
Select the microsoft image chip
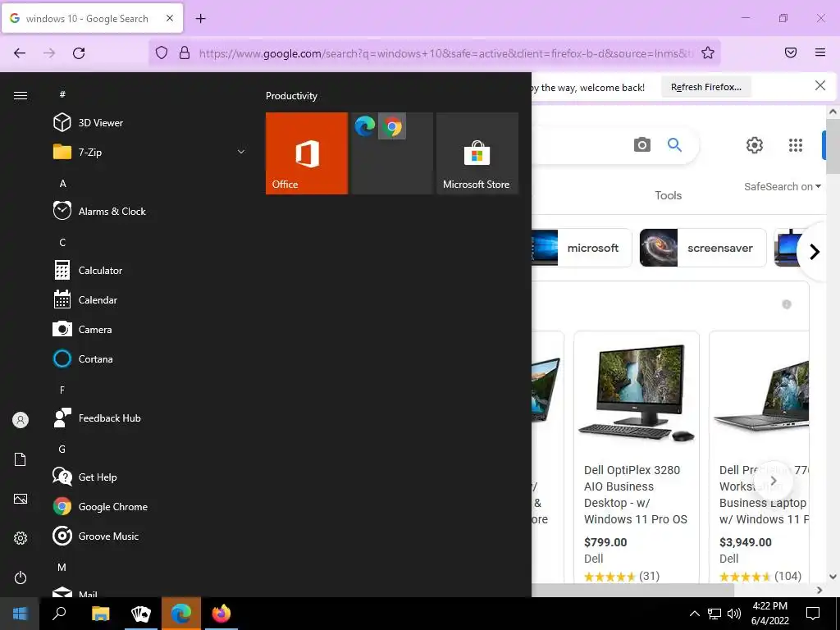(582, 248)
